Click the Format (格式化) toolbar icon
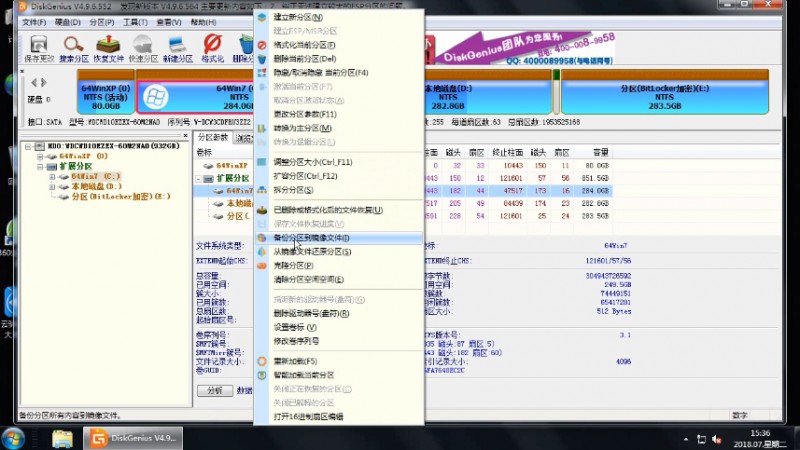The width and height of the screenshot is (800, 450). pyautogui.click(x=212, y=49)
